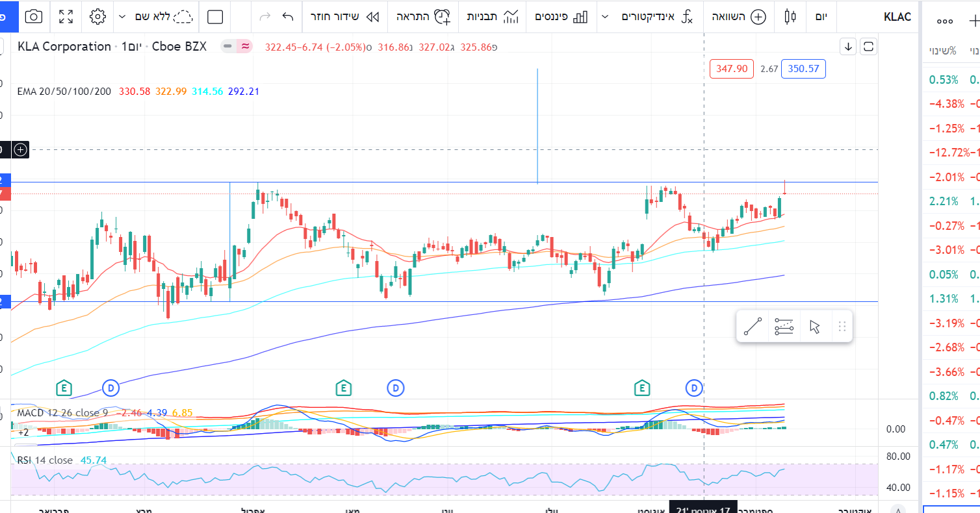Image resolution: width=980 pixels, height=513 pixels.
Task: Select the EMA 20/50/100/200 indicator legend
Action: (x=65, y=92)
